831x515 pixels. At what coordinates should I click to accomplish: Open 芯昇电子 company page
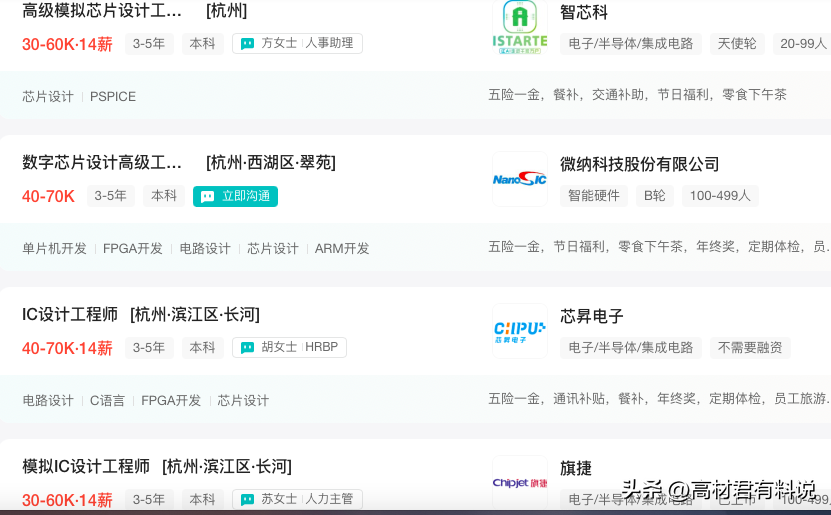click(x=592, y=316)
